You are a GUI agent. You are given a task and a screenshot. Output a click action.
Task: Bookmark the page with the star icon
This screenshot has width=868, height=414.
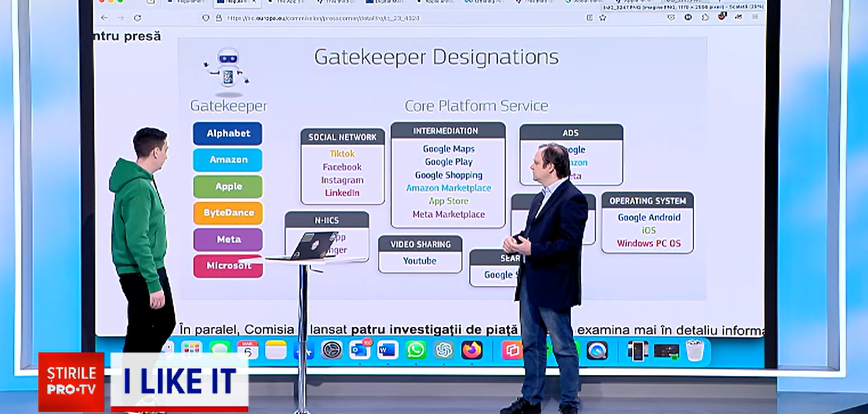click(603, 17)
